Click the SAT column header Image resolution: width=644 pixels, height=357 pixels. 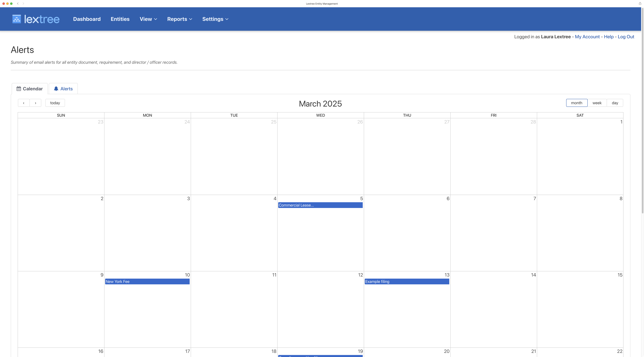click(x=580, y=115)
